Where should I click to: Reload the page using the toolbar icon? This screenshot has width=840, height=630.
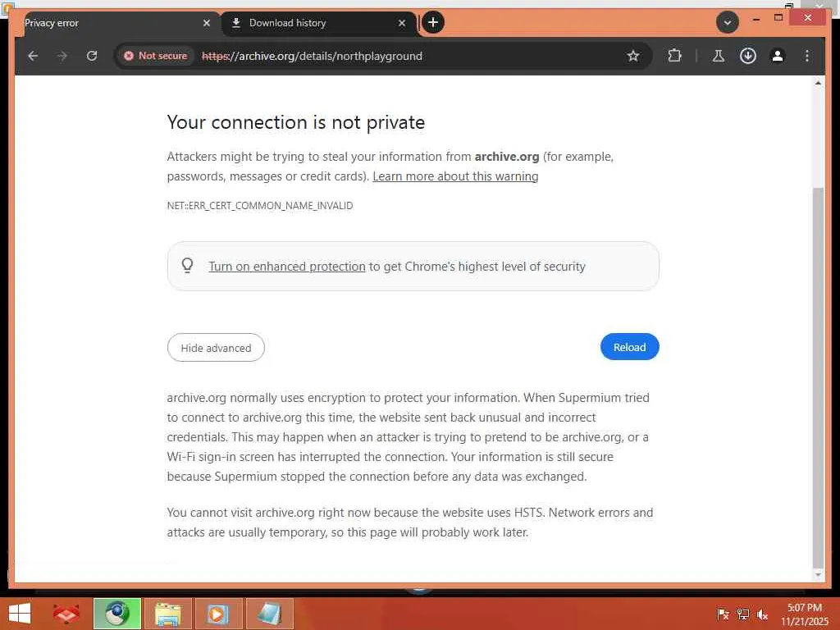point(92,56)
